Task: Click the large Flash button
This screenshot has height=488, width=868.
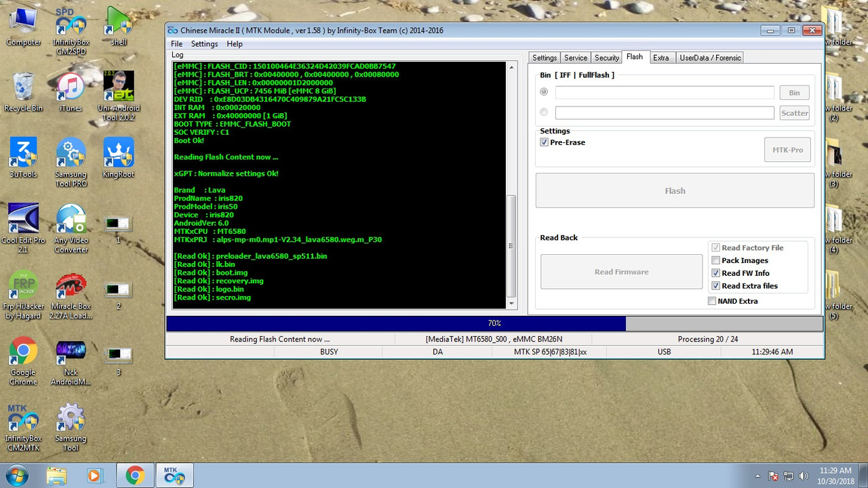Action: 675,190
